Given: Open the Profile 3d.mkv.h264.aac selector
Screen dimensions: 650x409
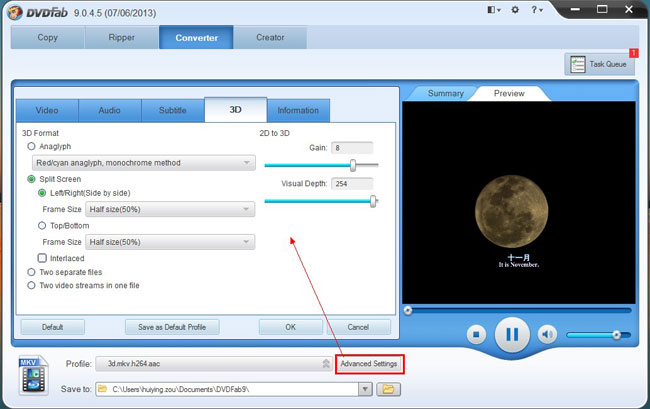Looking at the screenshot, I should pyautogui.click(x=213, y=364).
